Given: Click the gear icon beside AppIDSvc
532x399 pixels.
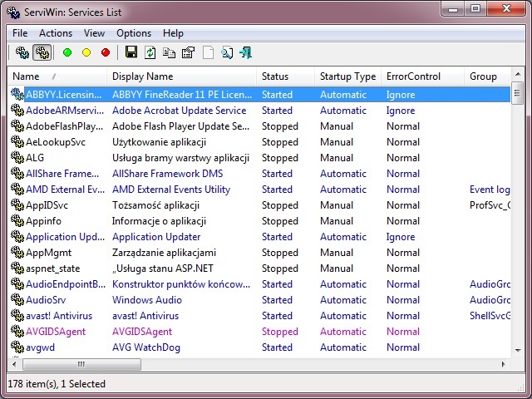Looking at the screenshot, I should tap(17, 204).
